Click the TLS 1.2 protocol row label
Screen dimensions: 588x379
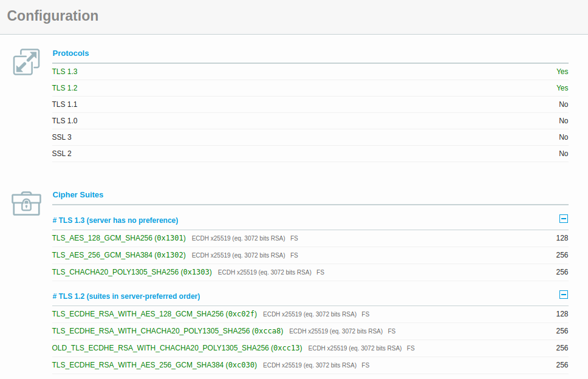coord(64,88)
